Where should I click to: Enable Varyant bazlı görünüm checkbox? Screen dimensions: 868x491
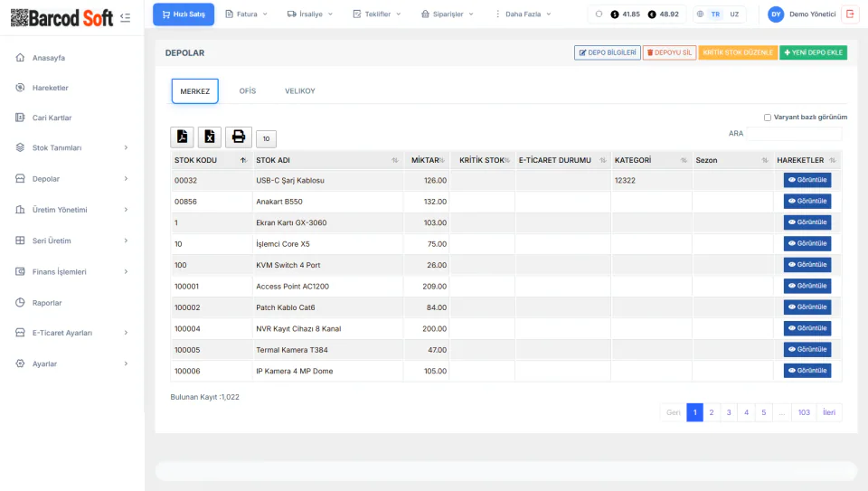coord(768,118)
